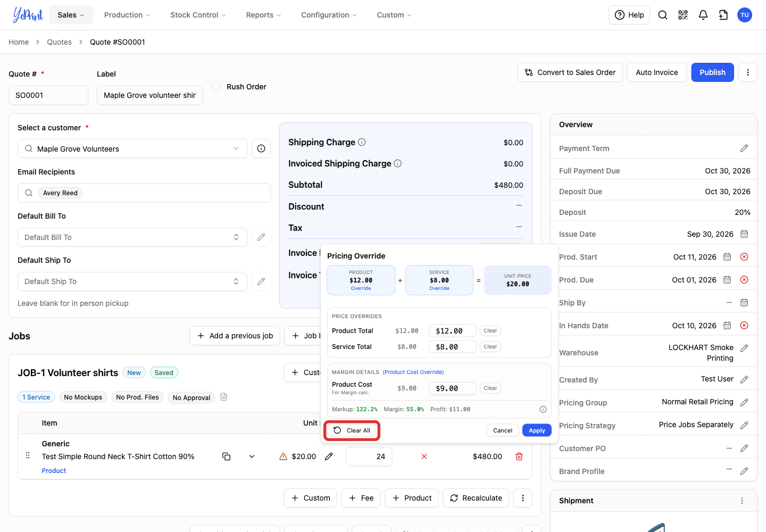Image resolution: width=766 pixels, height=532 pixels.
Task: Open the Stock Control menu
Action: [x=198, y=15]
